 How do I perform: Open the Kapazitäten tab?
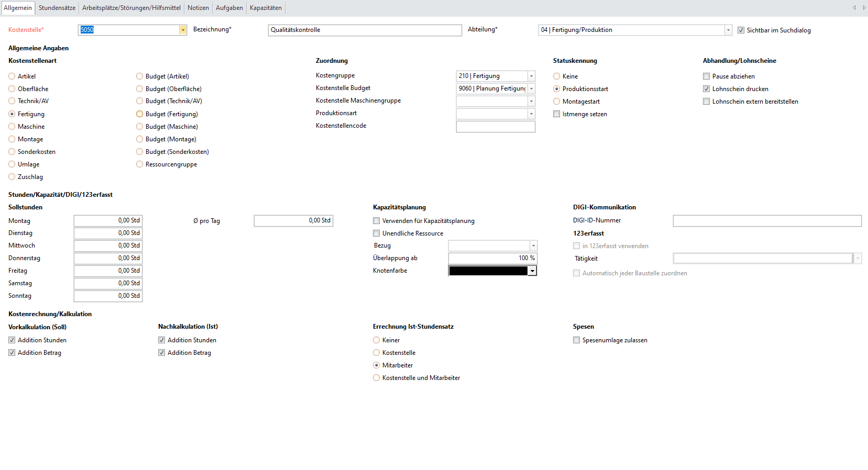pyautogui.click(x=266, y=8)
